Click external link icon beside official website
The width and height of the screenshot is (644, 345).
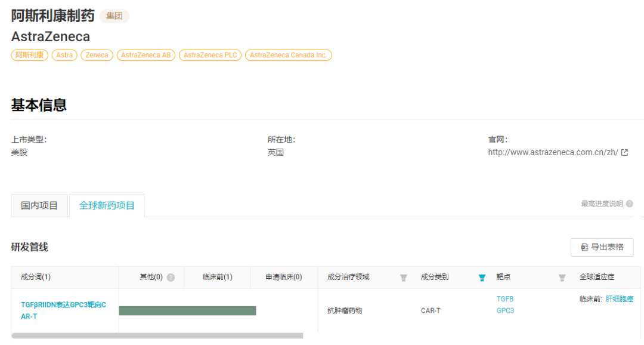pos(624,152)
